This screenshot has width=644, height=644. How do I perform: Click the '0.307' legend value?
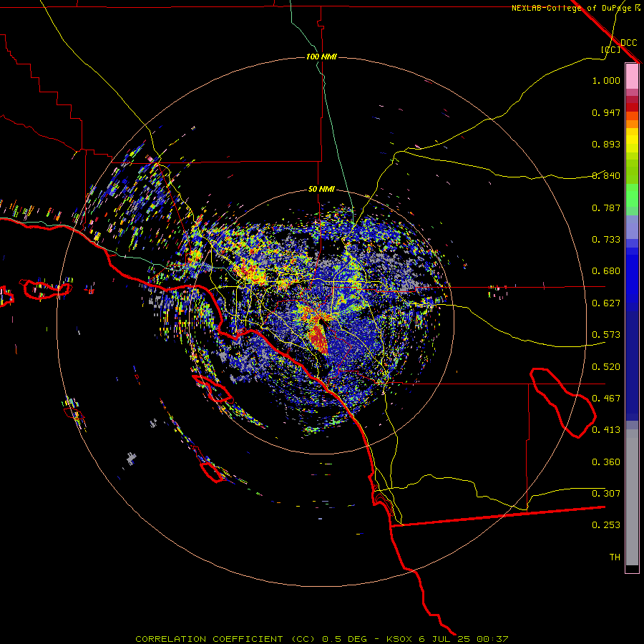606,494
